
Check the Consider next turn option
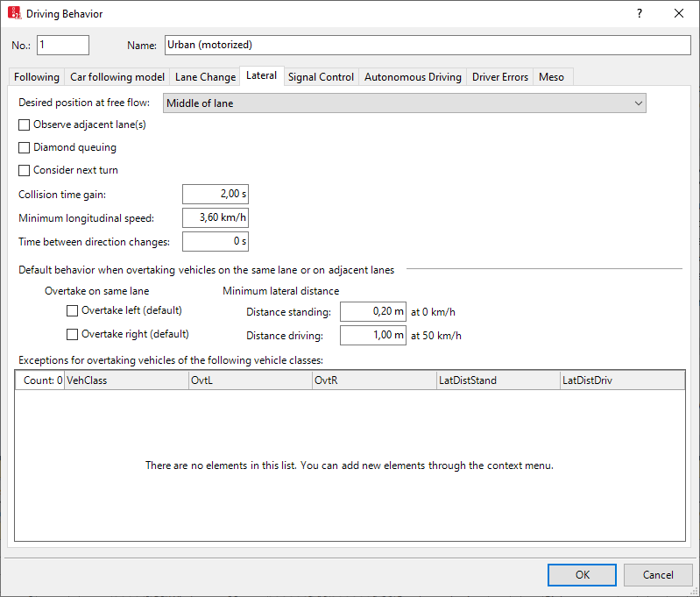point(25,170)
